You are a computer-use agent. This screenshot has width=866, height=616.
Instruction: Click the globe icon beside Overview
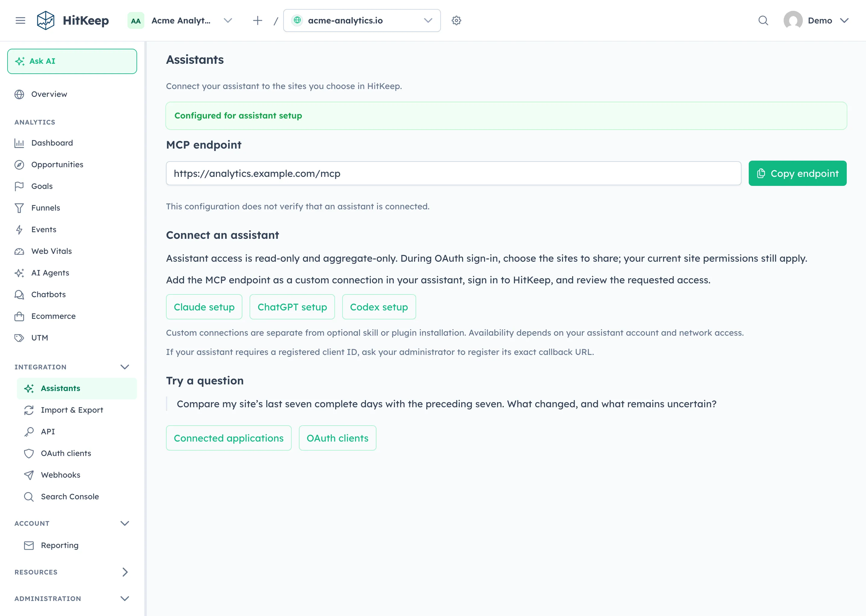click(19, 94)
